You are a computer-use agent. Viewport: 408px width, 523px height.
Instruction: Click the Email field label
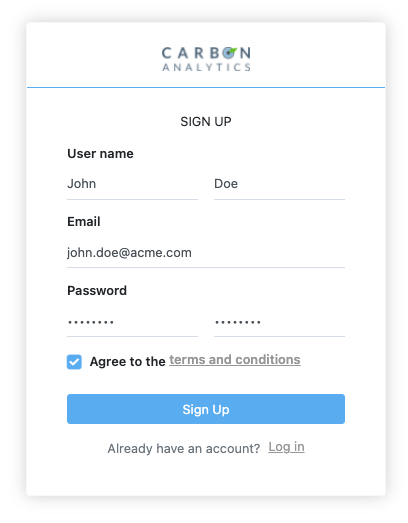pyautogui.click(x=84, y=222)
